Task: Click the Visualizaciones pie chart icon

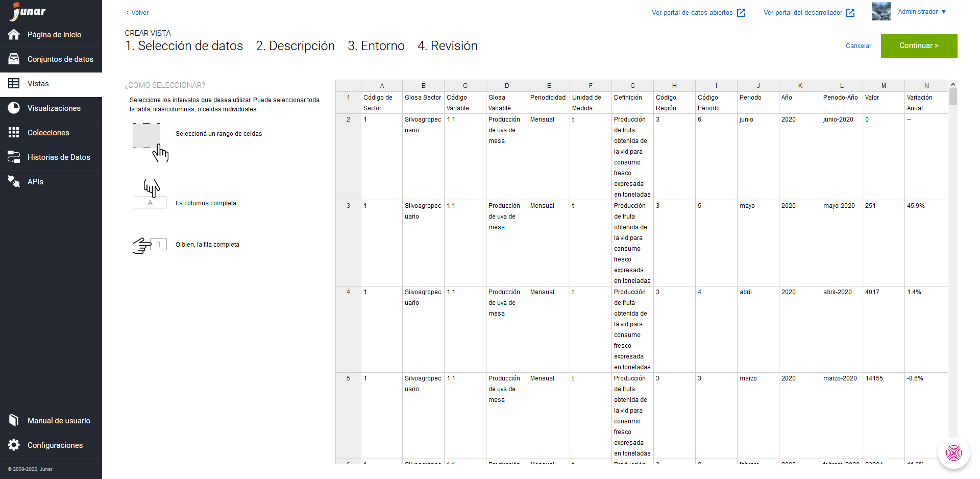Action: point(14,108)
